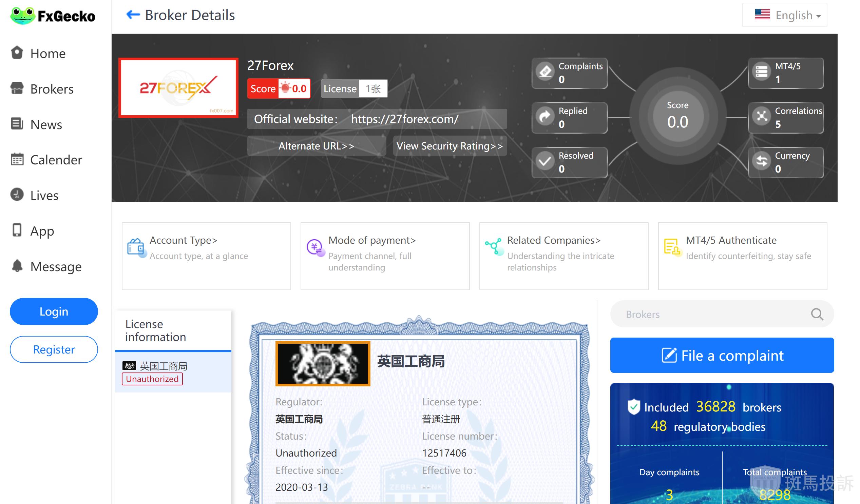The image size is (860, 504).
Task: Click the Currency exchange icon
Action: pos(761,161)
